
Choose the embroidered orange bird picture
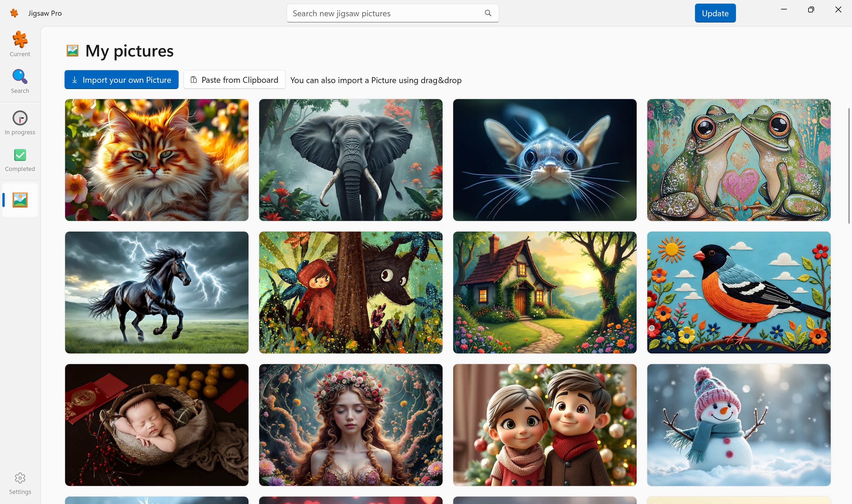pyautogui.click(x=739, y=293)
